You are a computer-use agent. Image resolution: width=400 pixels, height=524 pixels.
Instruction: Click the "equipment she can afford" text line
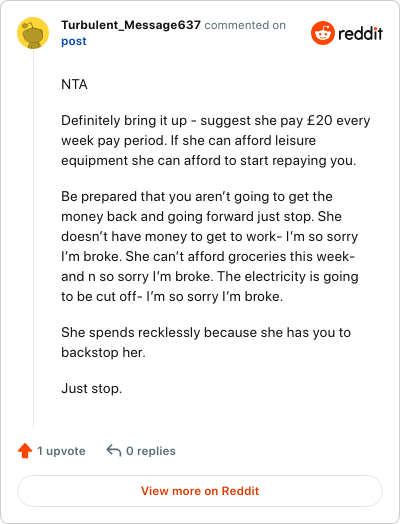[209, 160]
